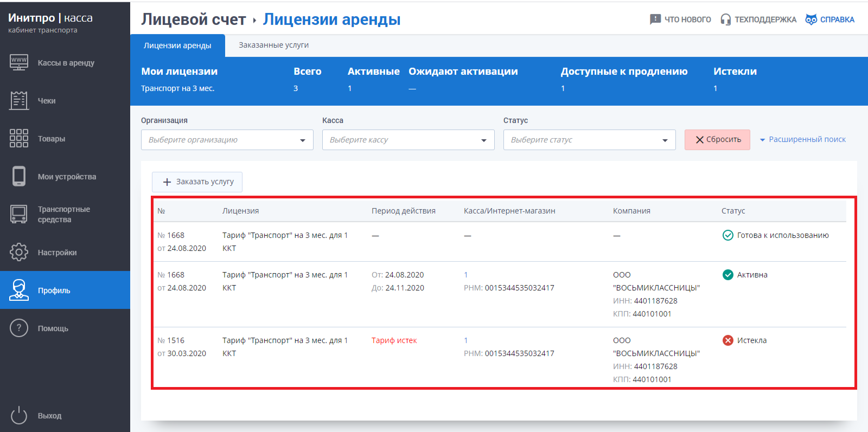This screenshot has width=868, height=432.
Task: Open Настройки menu item
Action: pos(65,252)
